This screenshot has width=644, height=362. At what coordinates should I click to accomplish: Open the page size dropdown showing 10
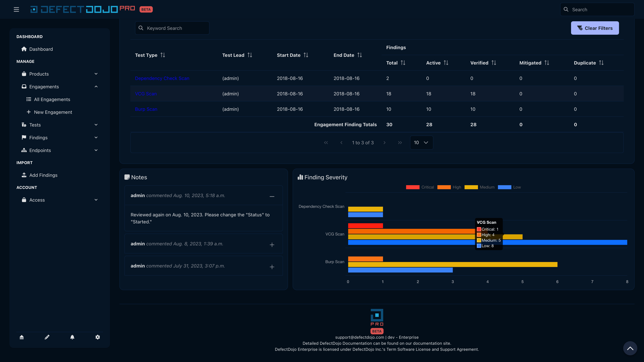click(421, 142)
